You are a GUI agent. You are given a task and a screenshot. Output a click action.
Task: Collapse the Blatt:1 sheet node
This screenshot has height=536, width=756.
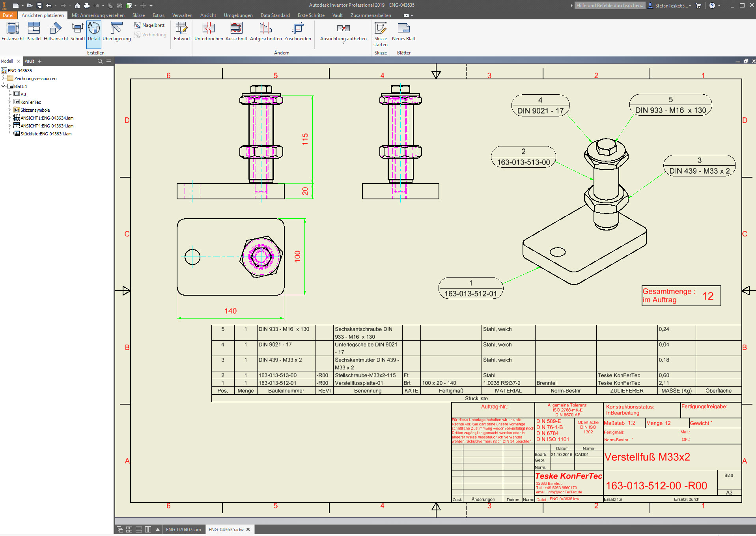pyautogui.click(x=4, y=86)
